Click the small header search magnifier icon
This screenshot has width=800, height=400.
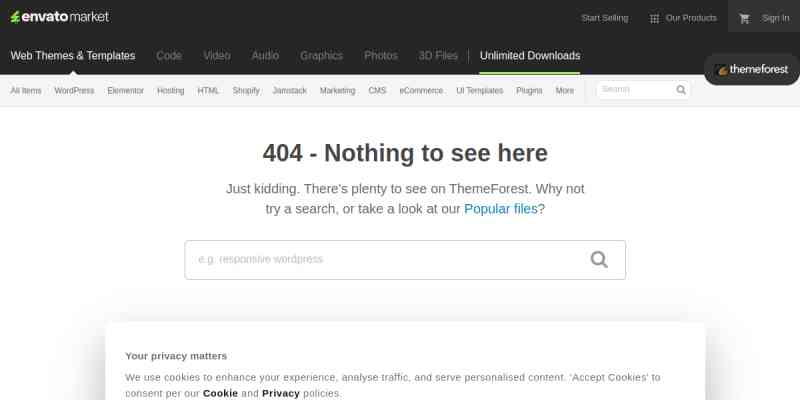(681, 90)
